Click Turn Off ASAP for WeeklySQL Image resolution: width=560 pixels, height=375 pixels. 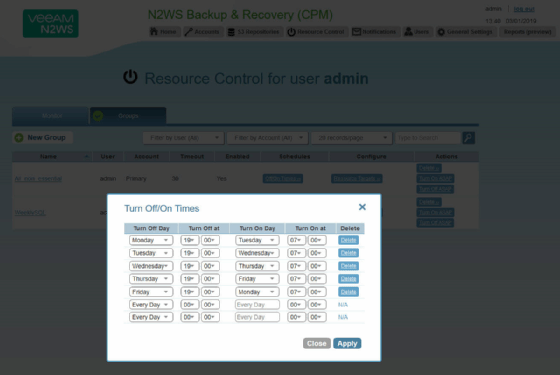[435, 223]
